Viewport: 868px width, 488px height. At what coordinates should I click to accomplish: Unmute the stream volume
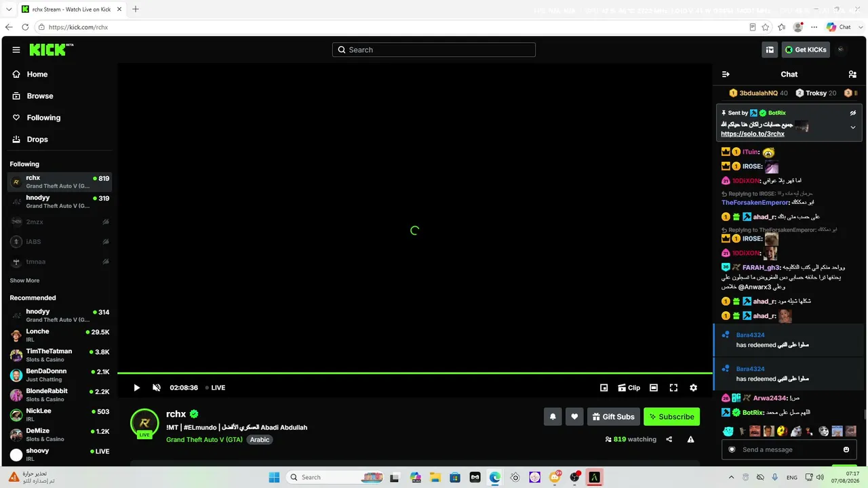click(157, 388)
